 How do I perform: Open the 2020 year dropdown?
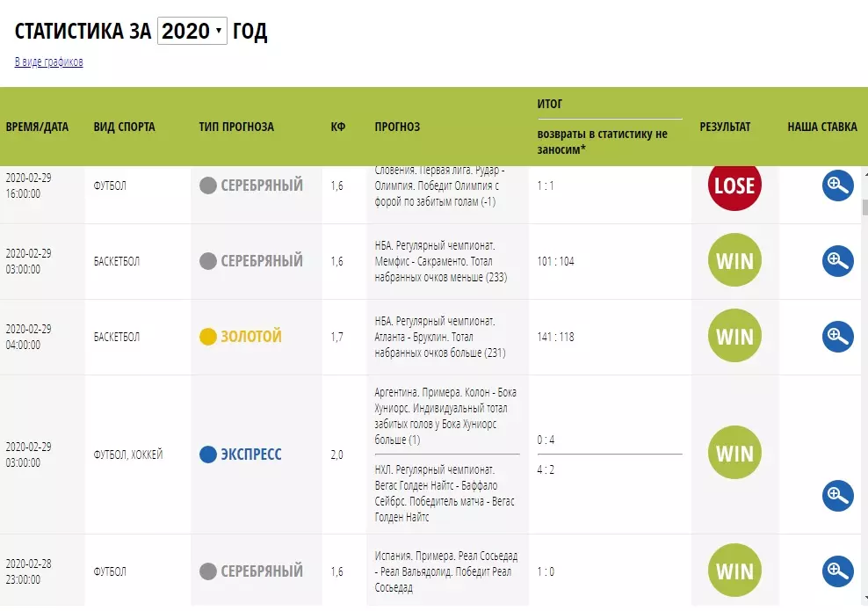click(192, 31)
